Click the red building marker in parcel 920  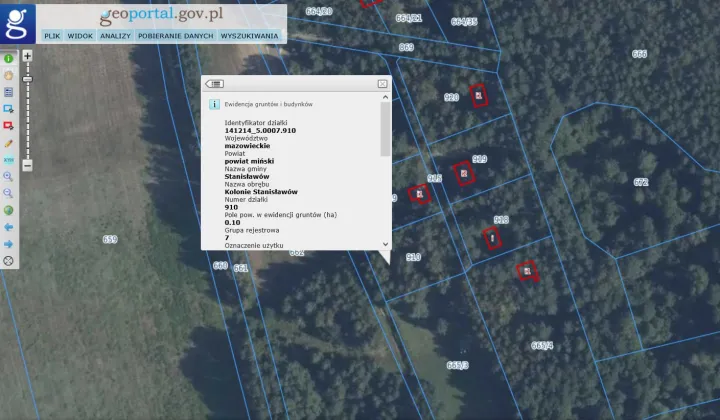tap(478, 96)
